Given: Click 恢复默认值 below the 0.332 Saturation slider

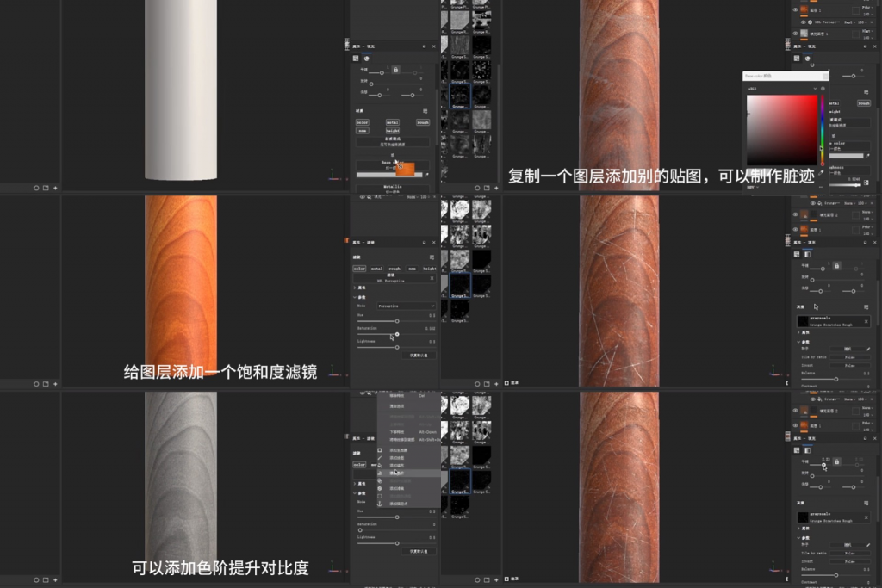Looking at the screenshot, I should click(x=419, y=355).
